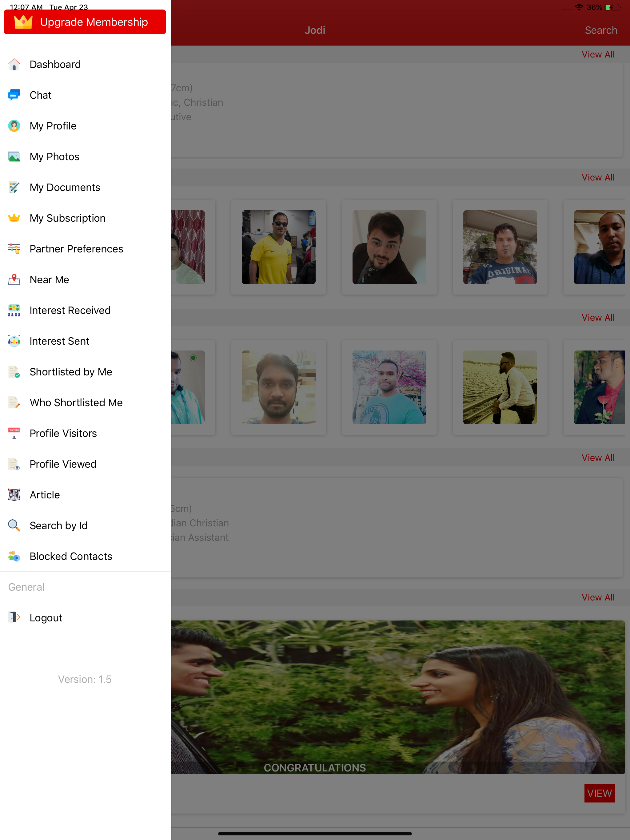Tap the Interest Received icon
Image resolution: width=630 pixels, height=840 pixels.
coord(14,310)
